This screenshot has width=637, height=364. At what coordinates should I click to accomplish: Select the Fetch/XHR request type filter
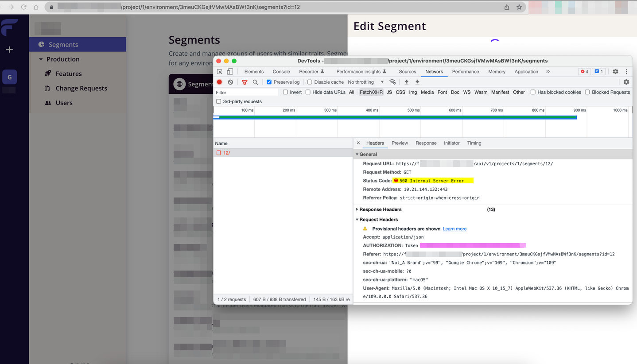click(371, 92)
